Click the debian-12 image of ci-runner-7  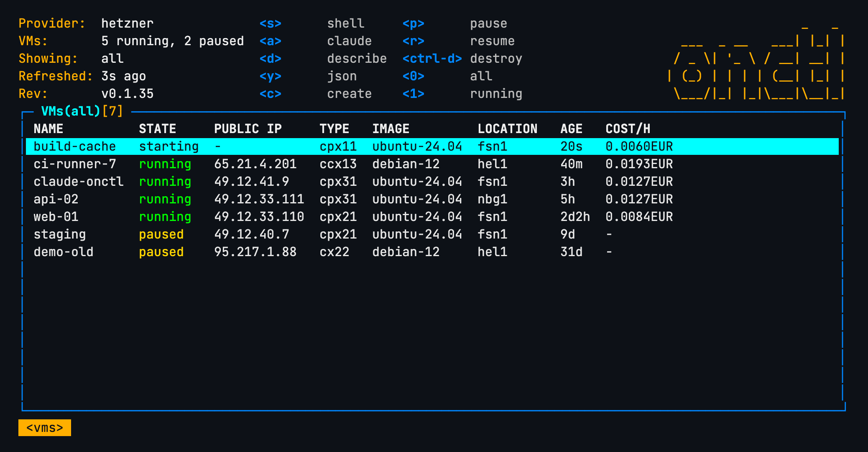[406, 164]
